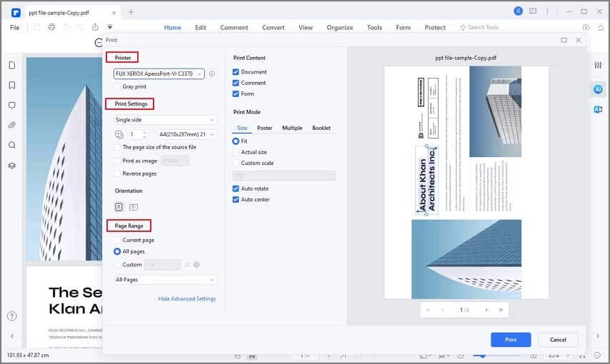
Task: Switch to the Booklet print mode tab
Action: point(321,128)
